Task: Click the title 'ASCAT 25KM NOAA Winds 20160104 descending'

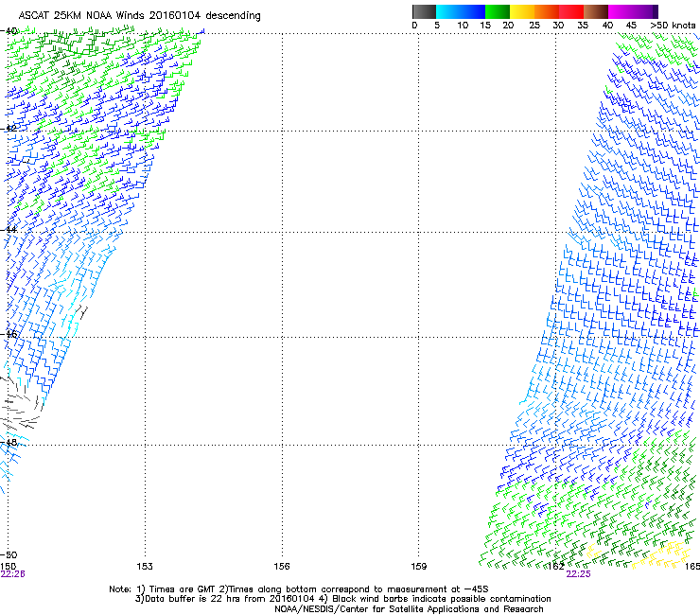Action: pos(139,16)
